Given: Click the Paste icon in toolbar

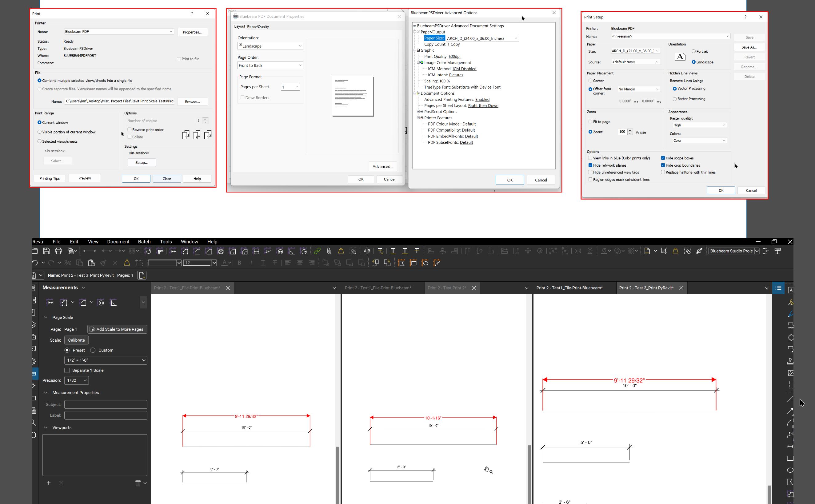Looking at the screenshot, I should (91, 263).
